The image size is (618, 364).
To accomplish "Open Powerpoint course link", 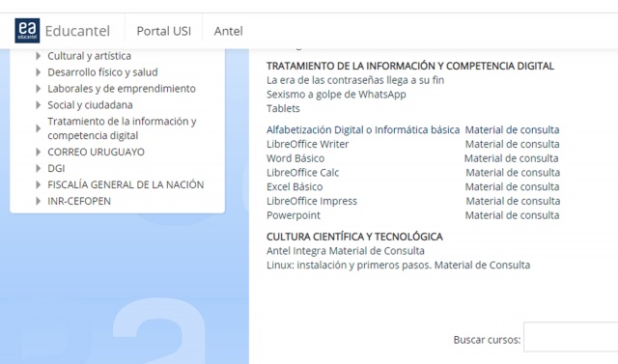I will click(294, 215).
